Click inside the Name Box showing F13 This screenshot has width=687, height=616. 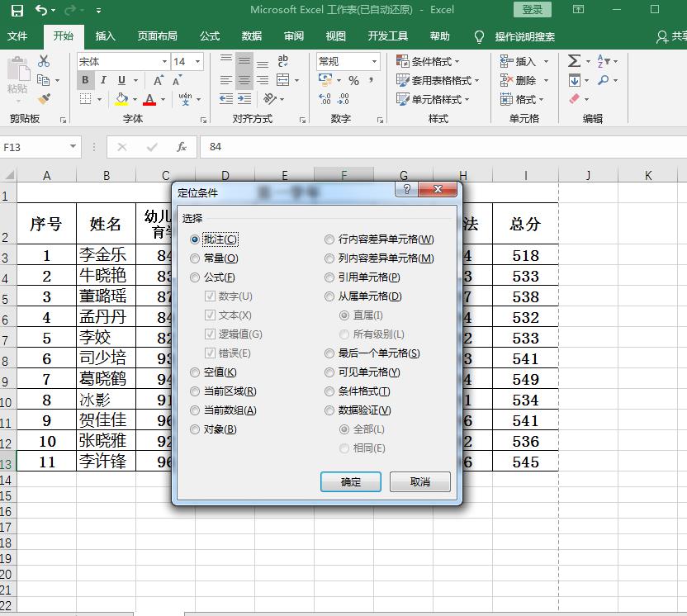pos(33,145)
